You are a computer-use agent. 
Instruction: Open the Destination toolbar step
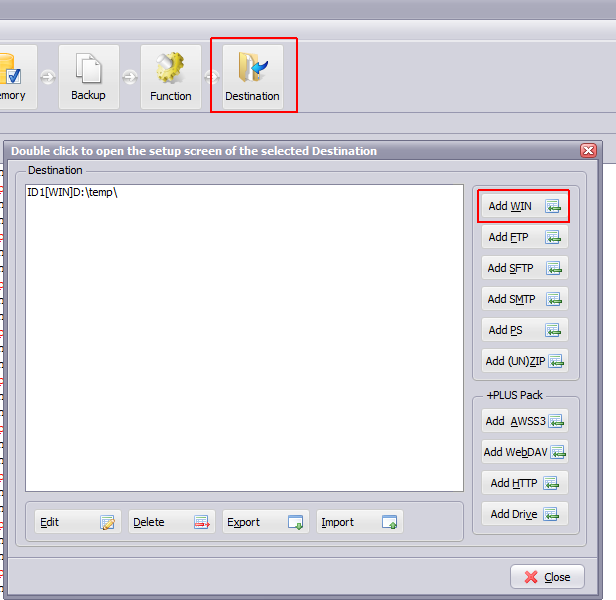click(252, 77)
